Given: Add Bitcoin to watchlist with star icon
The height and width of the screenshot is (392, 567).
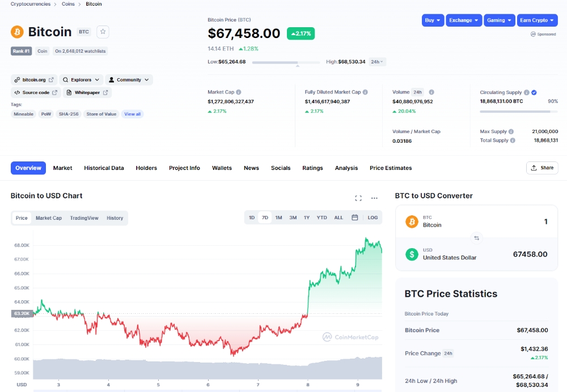Looking at the screenshot, I should [103, 32].
